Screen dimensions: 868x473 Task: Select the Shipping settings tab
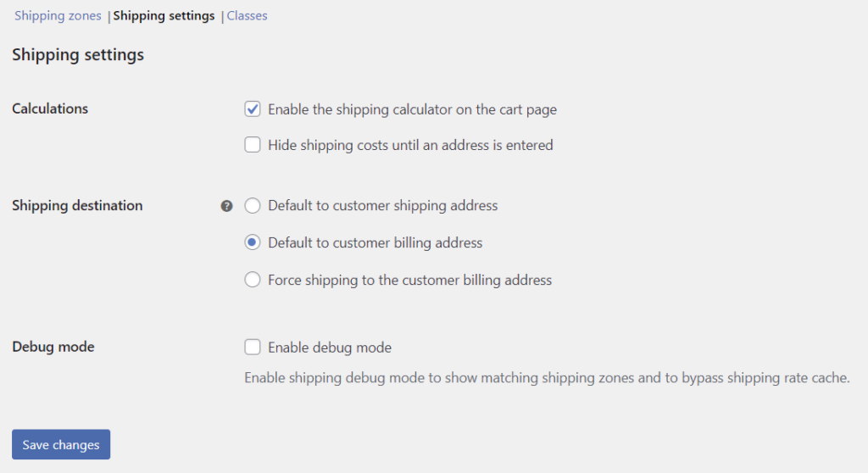tap(164, 15)
